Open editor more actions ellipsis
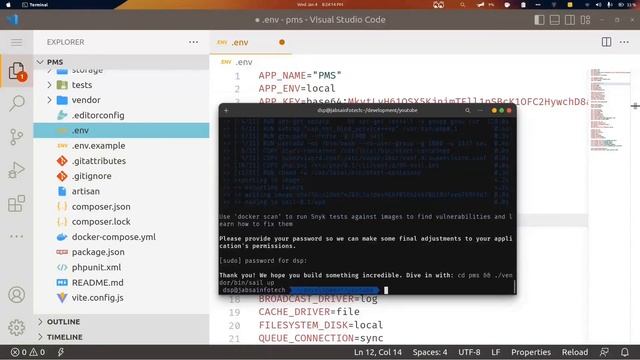This screenshot has width=640, height=360. pyautogui.click(x=624, y=42)
